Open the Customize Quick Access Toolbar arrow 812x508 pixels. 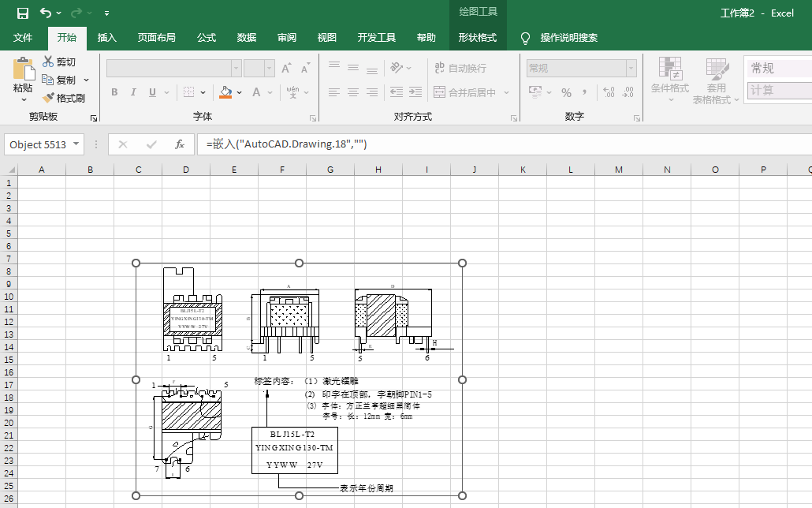(x=106, y=13)
